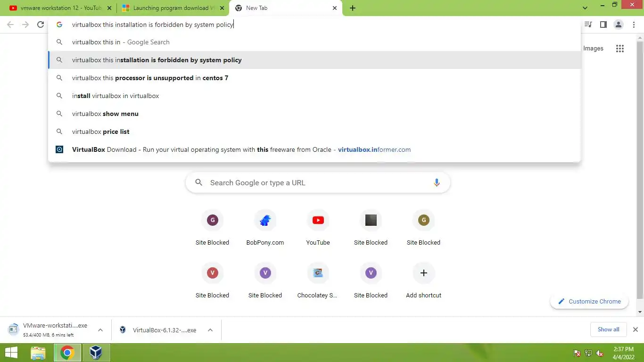
Task: Expand options for the VMware-workstation download
Action: click(x=100, y=330)
